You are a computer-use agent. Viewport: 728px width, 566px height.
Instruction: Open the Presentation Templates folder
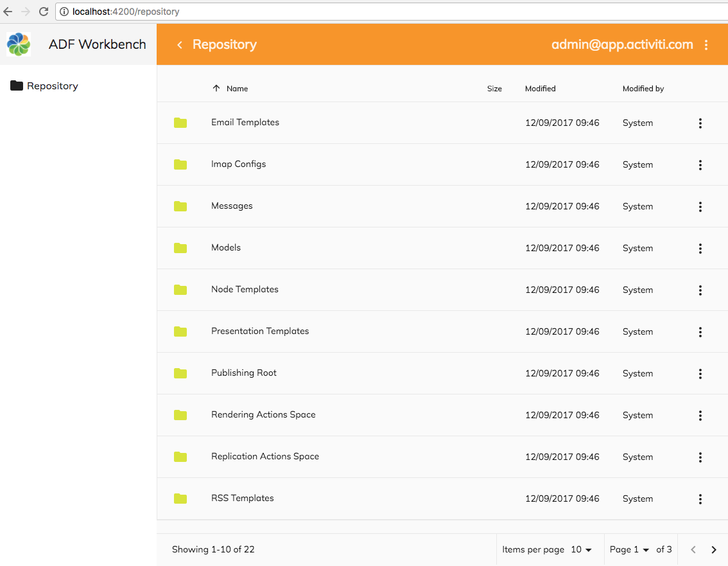click(x=260, y=332)
